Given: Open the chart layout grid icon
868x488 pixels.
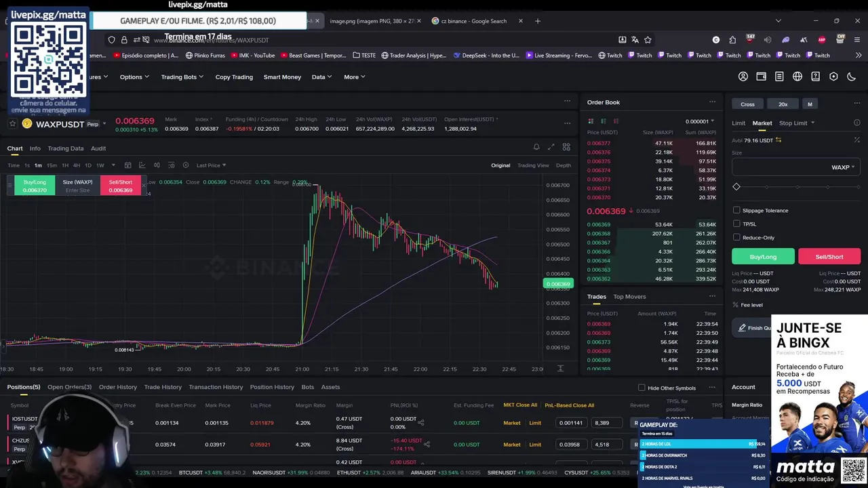Looking at the screenshot, I should click(x=566, y=147).
